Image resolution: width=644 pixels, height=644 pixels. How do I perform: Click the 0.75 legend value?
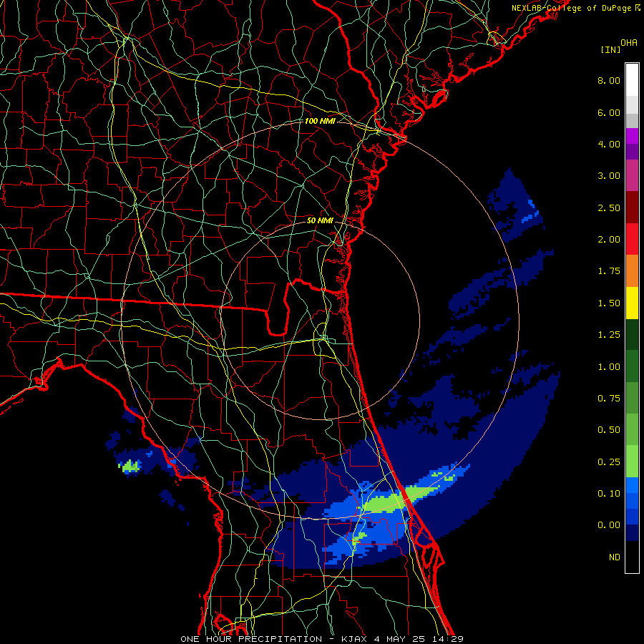click(609, 399)
